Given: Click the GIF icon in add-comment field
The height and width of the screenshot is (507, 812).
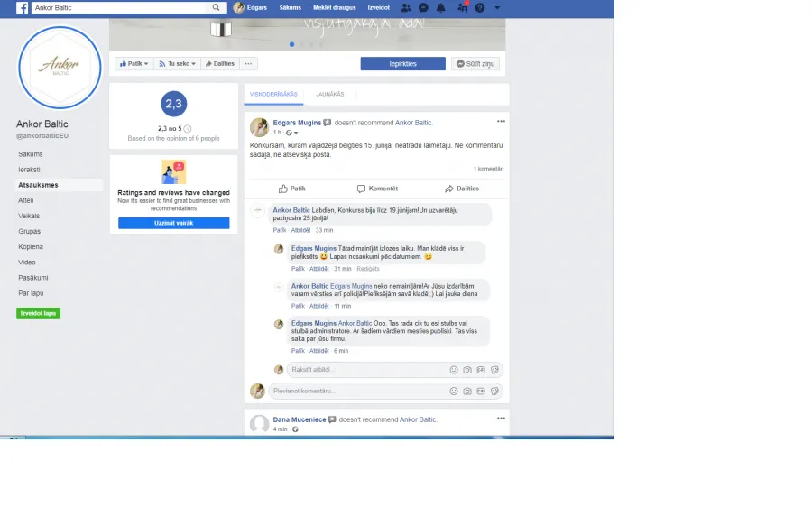Looking at the screenshot, I should (x=481, y=391).
